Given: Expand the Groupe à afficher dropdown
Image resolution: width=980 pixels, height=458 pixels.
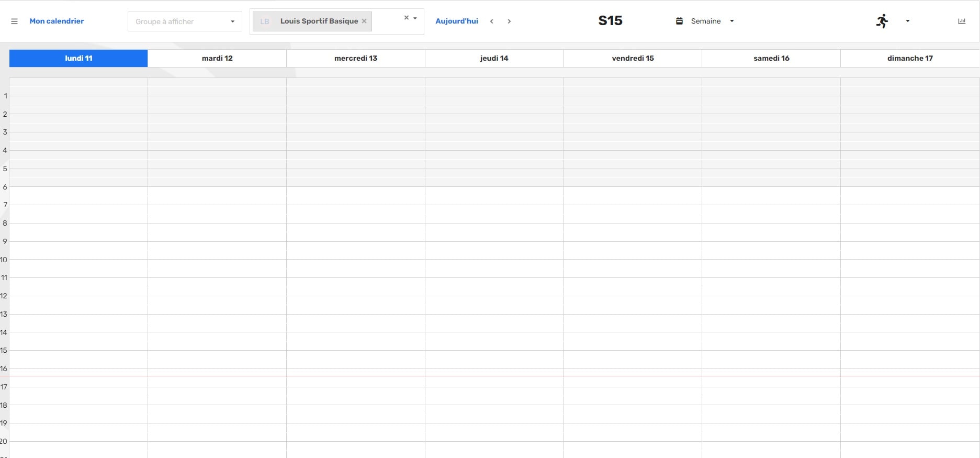Looking at the screenshot, I should click(x=232, y=21).
